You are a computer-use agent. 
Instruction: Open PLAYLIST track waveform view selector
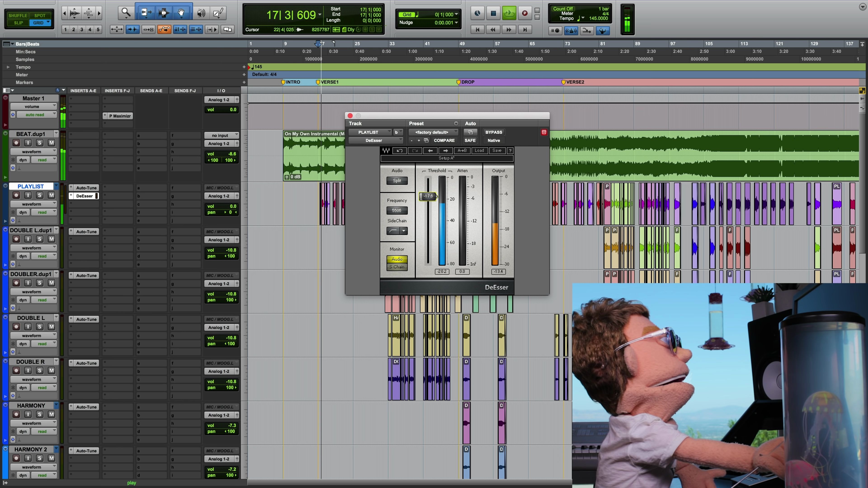pyautogui.click(x=33, y=204)
